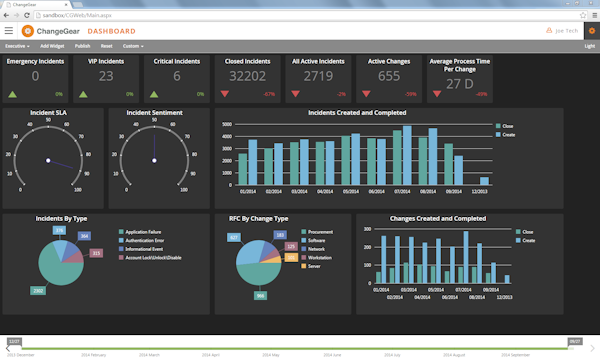Viewport: 600px width, 361px height.
Task: Click the 07/2014 Create bar in Incidents chart
Action: click(x=407, y=155)
